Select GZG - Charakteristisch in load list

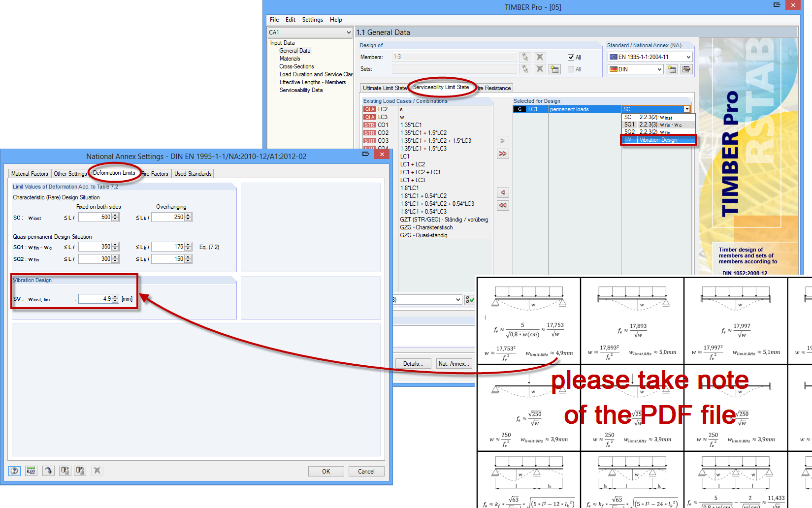(426, 227)
